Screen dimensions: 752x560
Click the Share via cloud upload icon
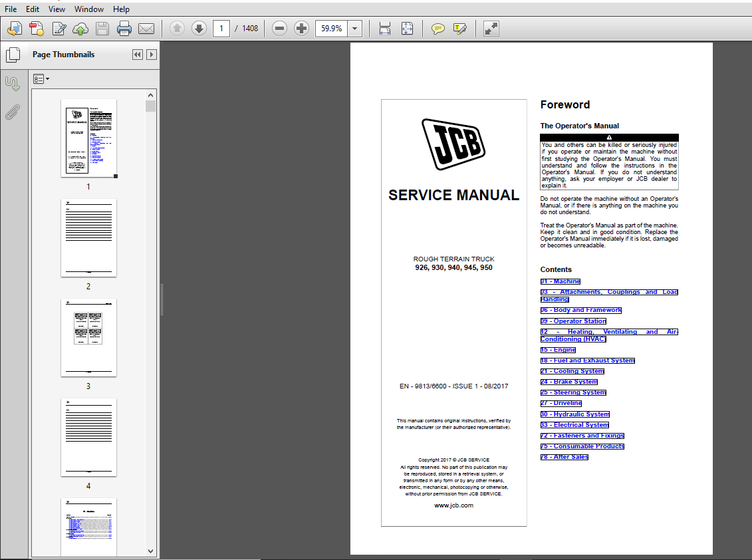pos(80,29)
